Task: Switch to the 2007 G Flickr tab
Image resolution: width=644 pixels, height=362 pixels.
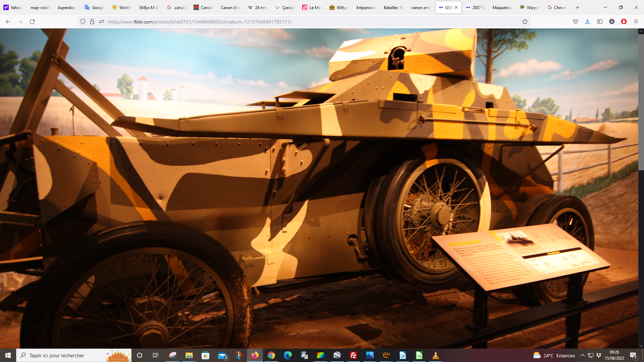Action: [x=476, y=7]
